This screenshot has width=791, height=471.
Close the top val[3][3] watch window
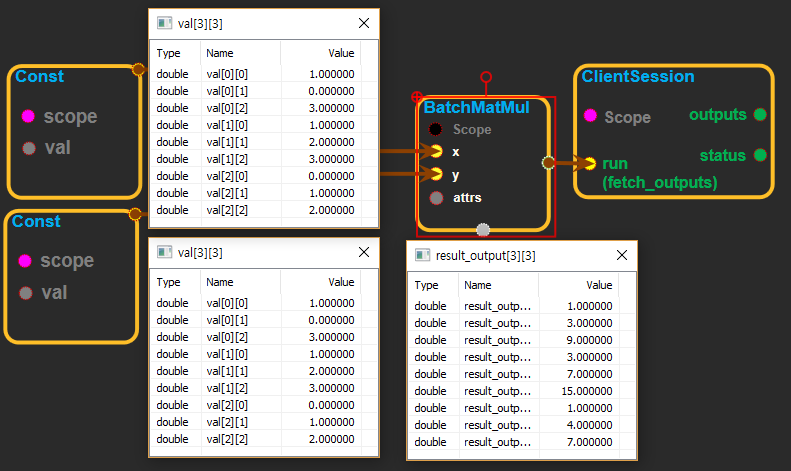point(364,24)
